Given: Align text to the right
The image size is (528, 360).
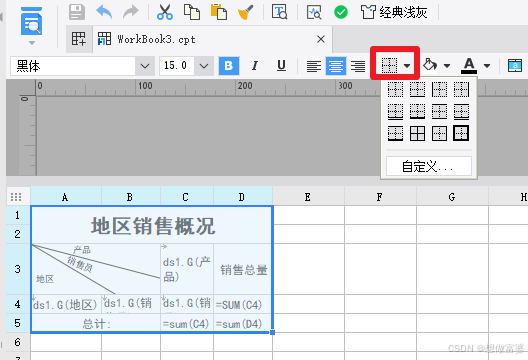Looking at the screenshot, I should pos(358,66).
